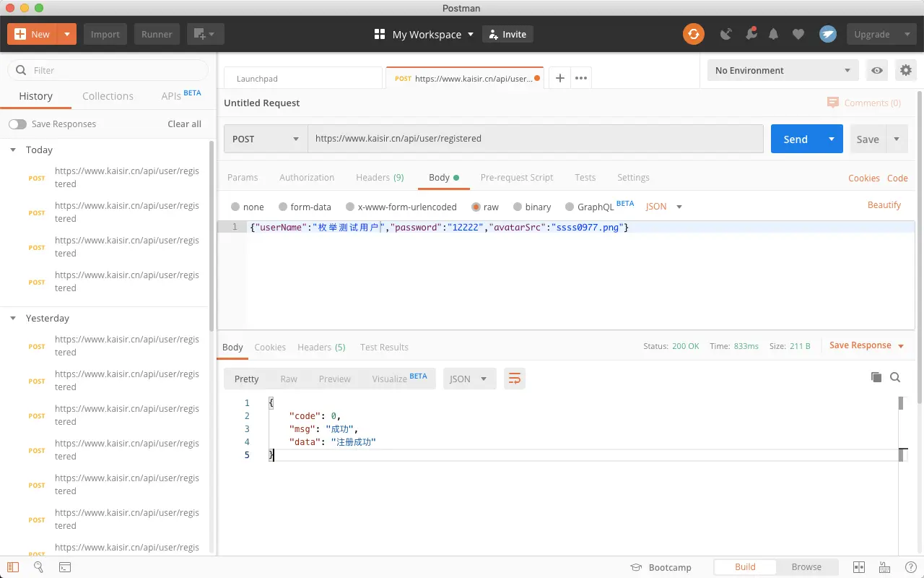Switch to Build mode
The height and width of the screenshot is (578, 924).
(x=745, y=567)
